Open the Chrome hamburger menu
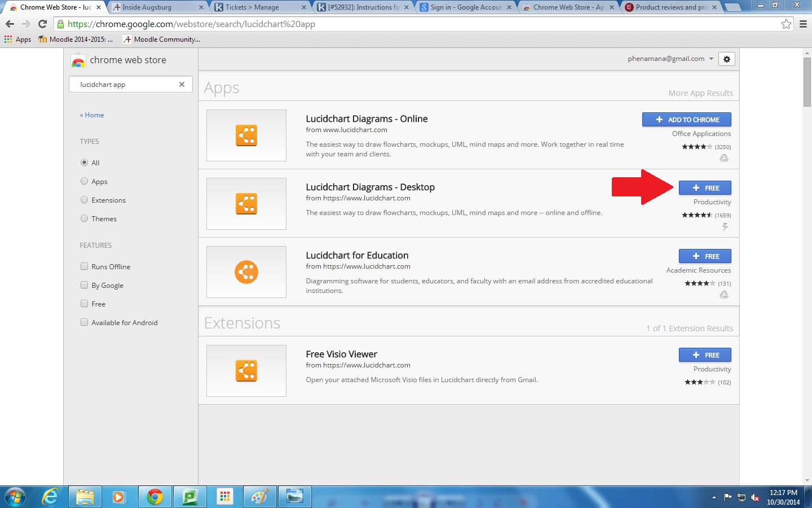812x508 pixels. [803, 24]
